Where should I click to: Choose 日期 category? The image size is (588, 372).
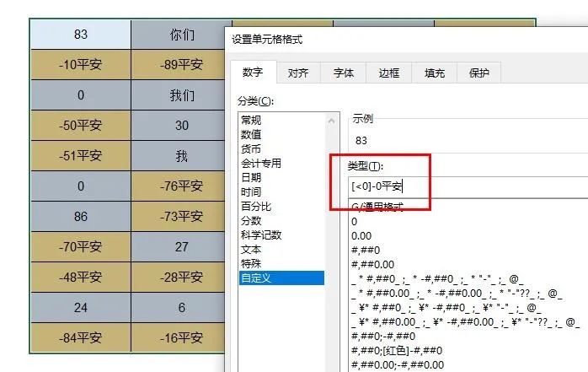(251, 177)
